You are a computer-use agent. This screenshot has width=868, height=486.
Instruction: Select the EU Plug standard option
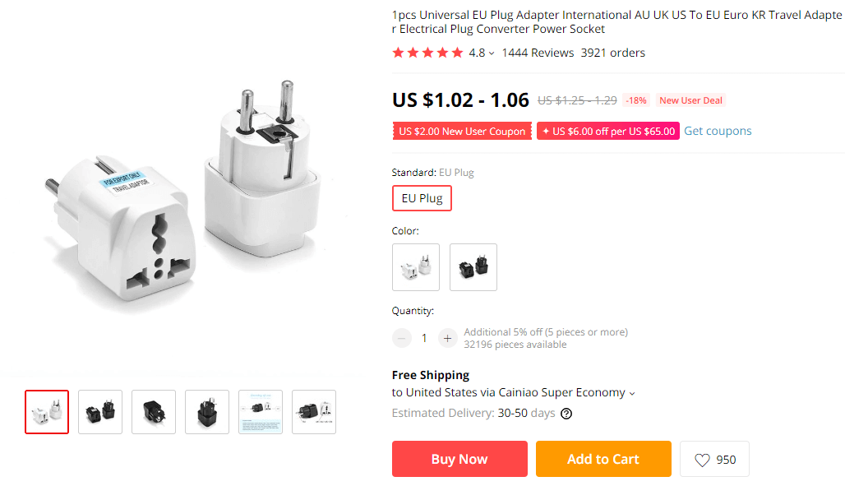[422, 198]
